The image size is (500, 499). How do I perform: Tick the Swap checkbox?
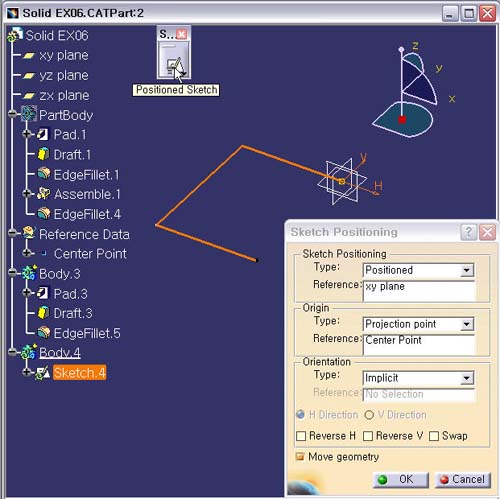(434, 436)
